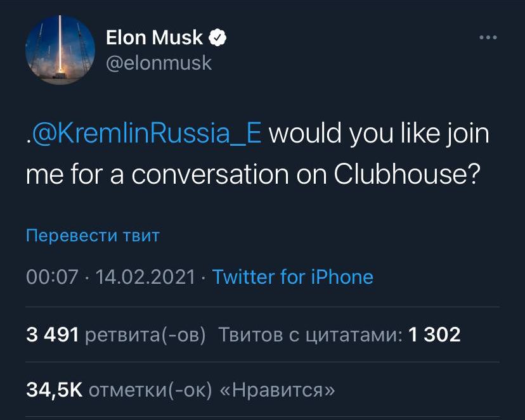Image resolution: width=525 pixels, height=420 pixels.
Task: Click the 3 491 retweets number
Action: (x=52, y=334)
